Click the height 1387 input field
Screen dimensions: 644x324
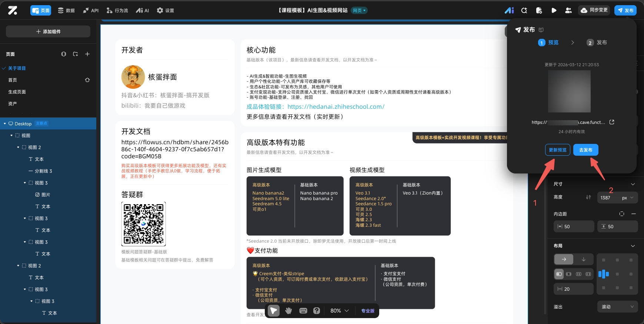[608, 198]
